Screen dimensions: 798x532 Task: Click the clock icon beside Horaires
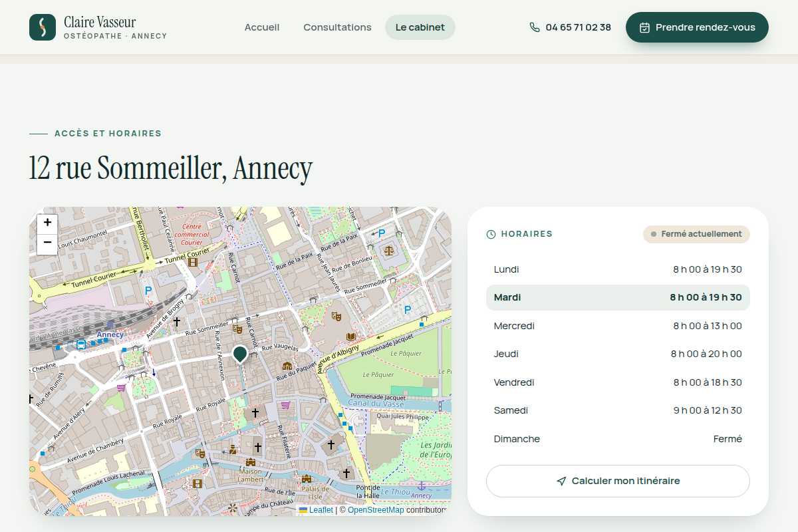tap(491, 234)
